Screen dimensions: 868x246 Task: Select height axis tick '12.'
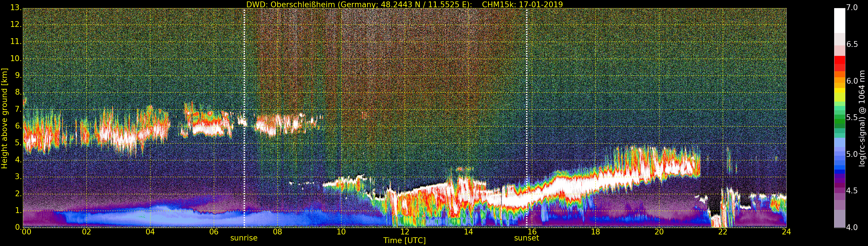tap(16, 25)
